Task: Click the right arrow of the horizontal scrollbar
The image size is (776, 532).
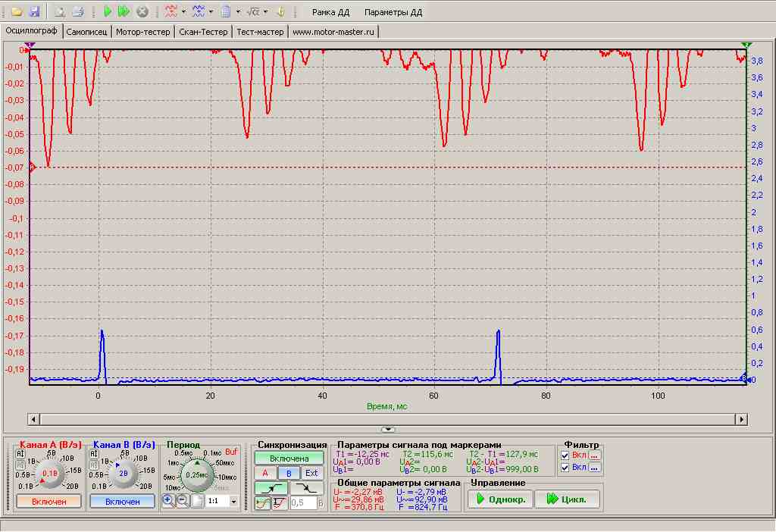Action: click(x=741, y=420)
